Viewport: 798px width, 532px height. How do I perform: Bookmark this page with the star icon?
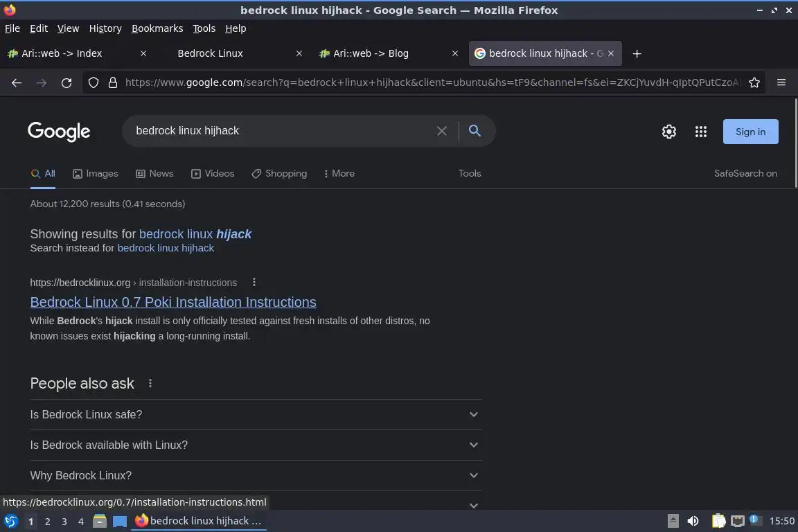click(x=754, y=82)
